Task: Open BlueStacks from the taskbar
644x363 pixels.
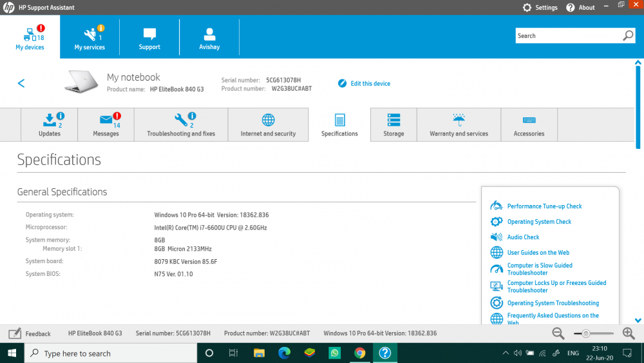Action: 310,353
